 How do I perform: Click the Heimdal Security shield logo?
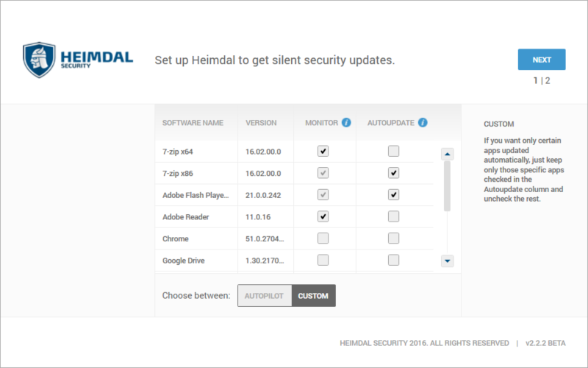click(39, 60)
